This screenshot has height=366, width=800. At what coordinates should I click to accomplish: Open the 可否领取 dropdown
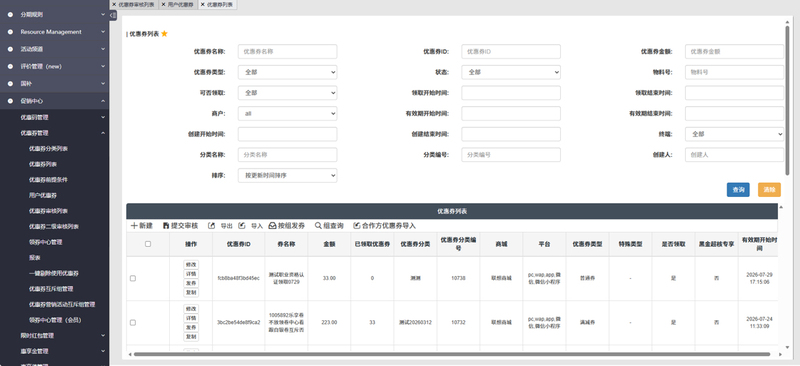(x=287, y=93)
